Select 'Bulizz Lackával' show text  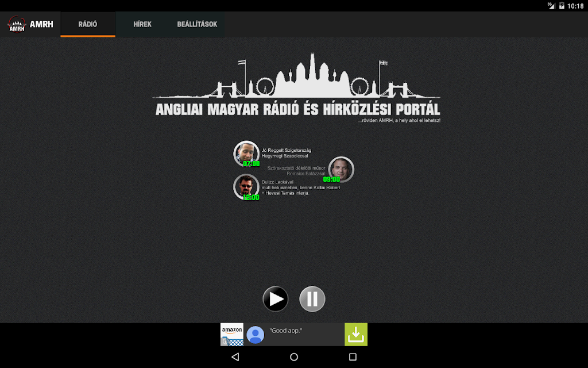pos(277,182)
